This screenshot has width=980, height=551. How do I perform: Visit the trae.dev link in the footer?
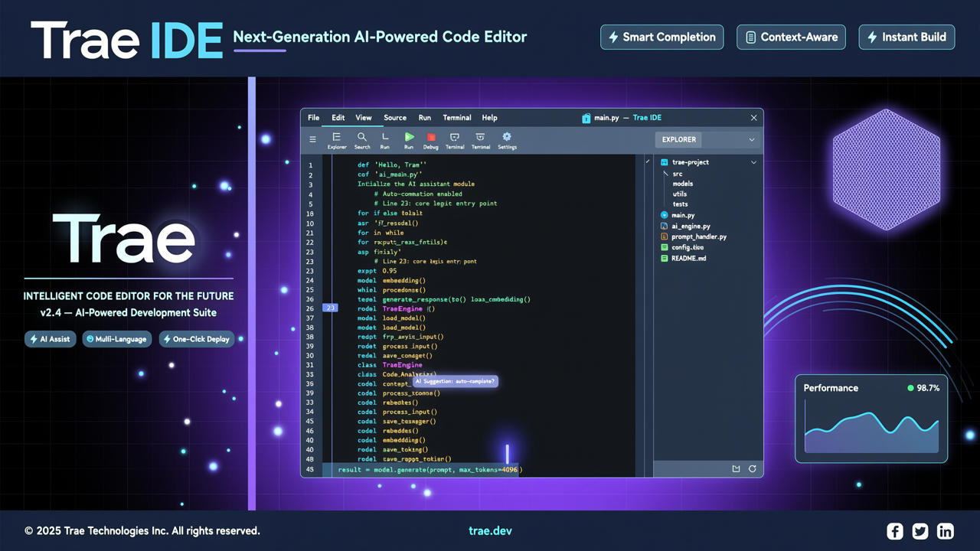coord(490,531)
